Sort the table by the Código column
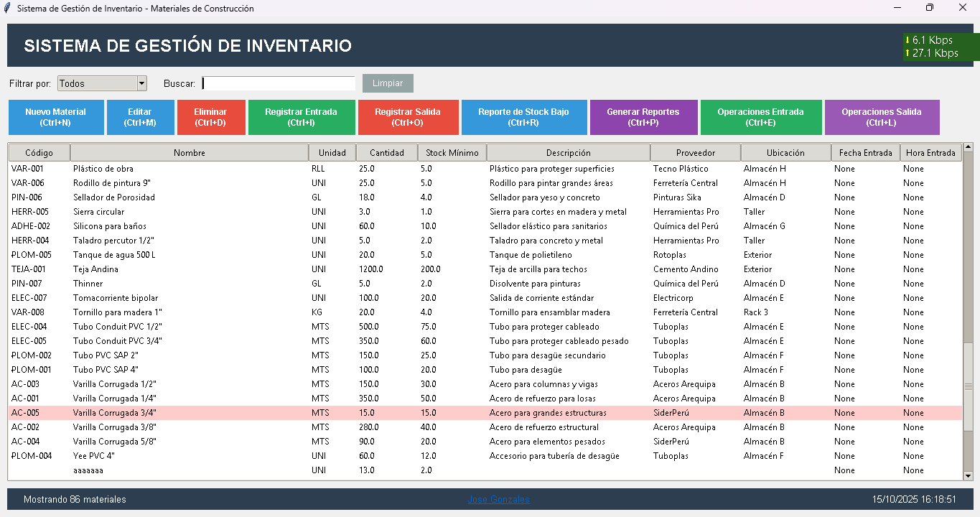 (38, 152)
